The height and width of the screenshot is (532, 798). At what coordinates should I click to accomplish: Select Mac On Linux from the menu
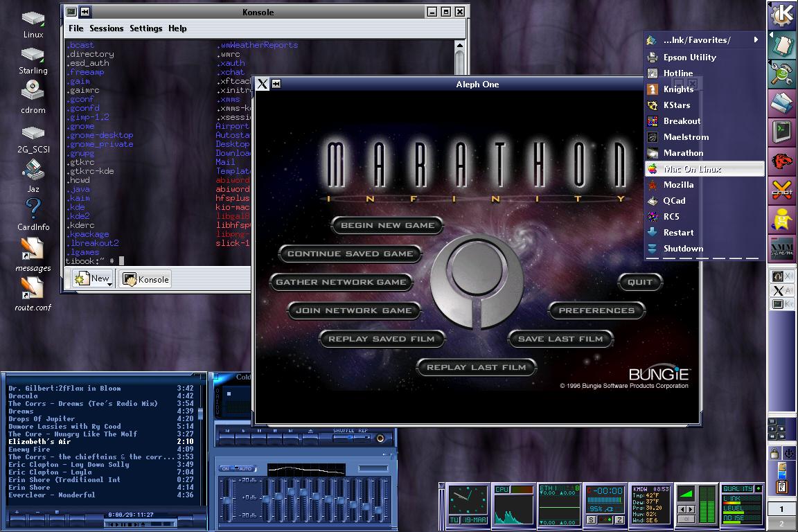pyautogui.click(x=693, y=169)
